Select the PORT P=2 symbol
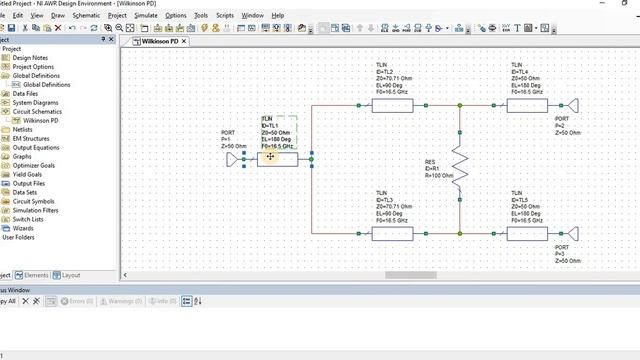The height and width of the screenshot is (360, 640). 573,106
